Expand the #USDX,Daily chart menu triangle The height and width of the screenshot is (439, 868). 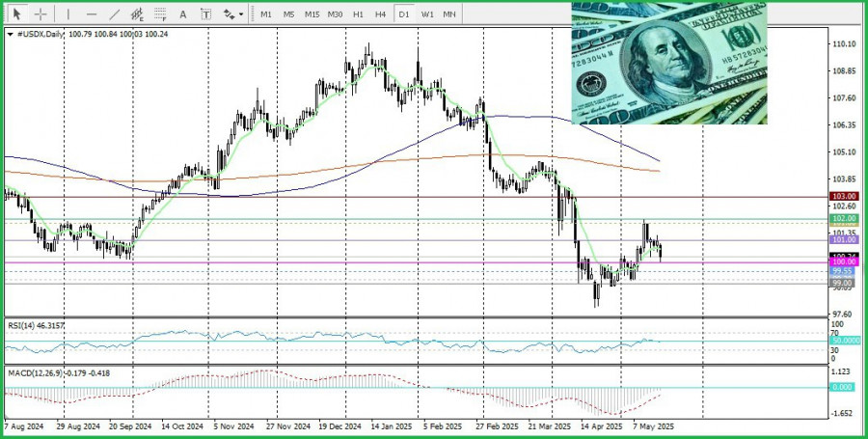pyautogui.click(x=11, y=35)
